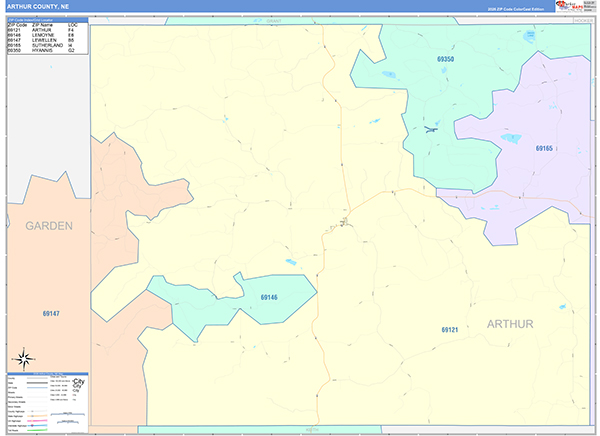Image resolution: width=600 pixels, height=436 pixels.
Task: Click the Arthur town symbol at map center
Action: click(343, 222)
